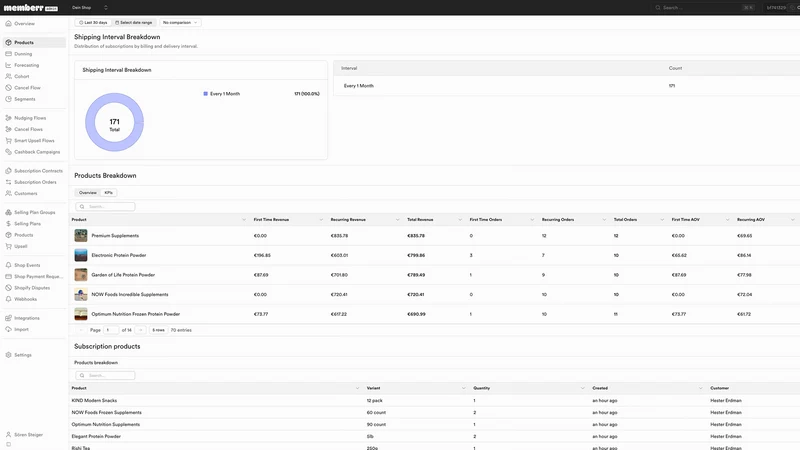The width and height of the screenshot is (800, 450).
Task: Open Nudging Flows icon
Action: (x=8, y=118)
